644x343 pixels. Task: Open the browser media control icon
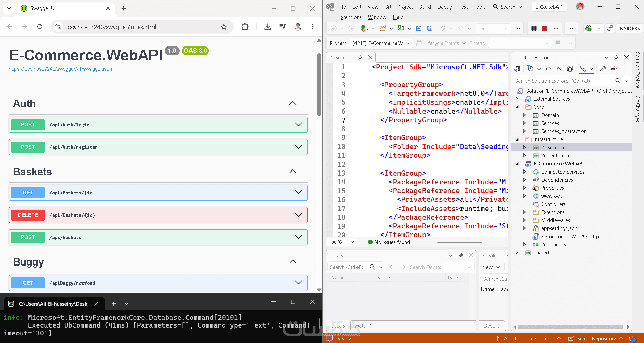283,27
